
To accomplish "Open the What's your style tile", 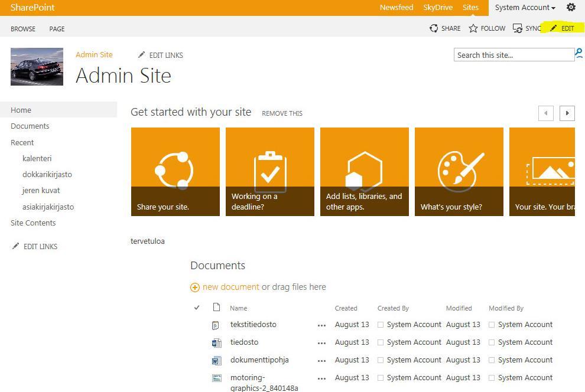I will pos(459,171).
